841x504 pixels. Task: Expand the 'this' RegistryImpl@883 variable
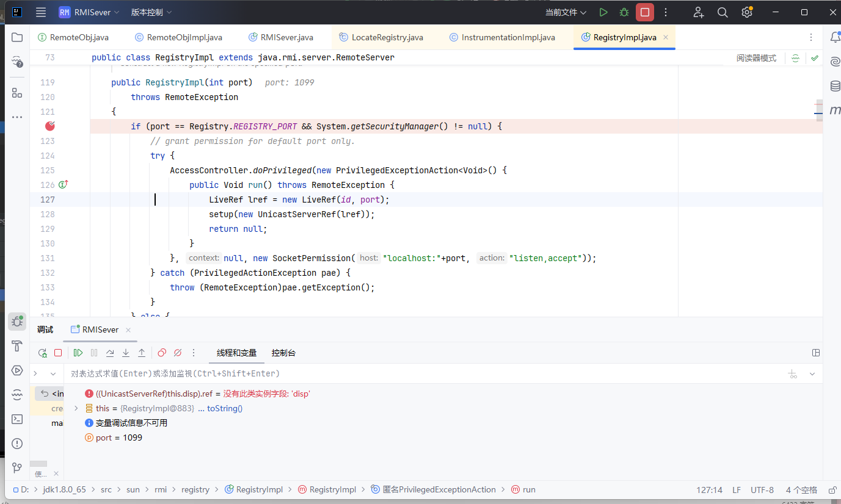click(76, 408)
